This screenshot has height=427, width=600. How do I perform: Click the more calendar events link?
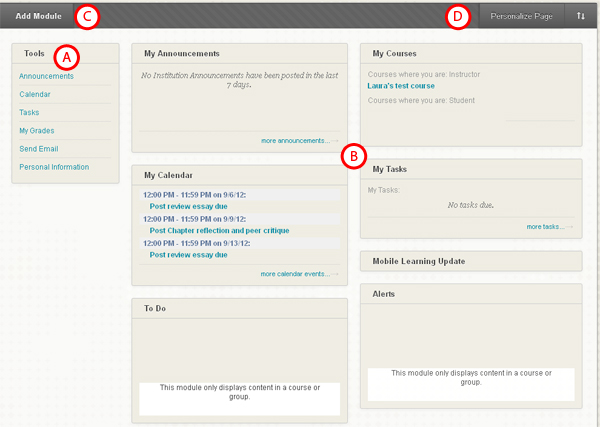pos(295,273)
